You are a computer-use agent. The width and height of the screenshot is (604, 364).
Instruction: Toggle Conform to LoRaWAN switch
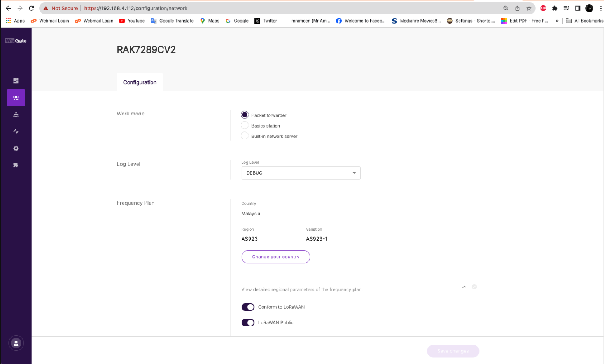pyautogui.click(x=248, y=307)
